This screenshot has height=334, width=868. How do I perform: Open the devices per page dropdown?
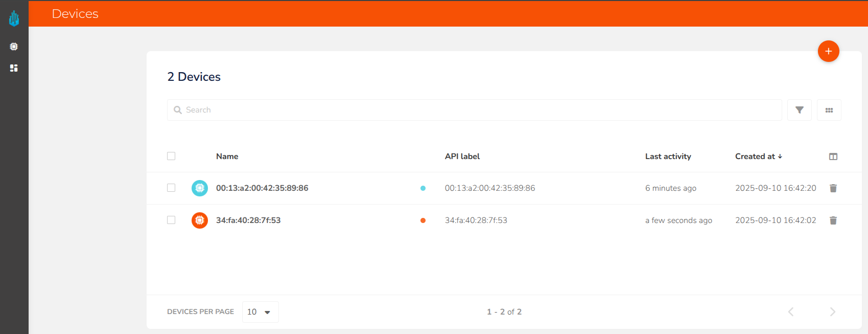pos(260,312)
